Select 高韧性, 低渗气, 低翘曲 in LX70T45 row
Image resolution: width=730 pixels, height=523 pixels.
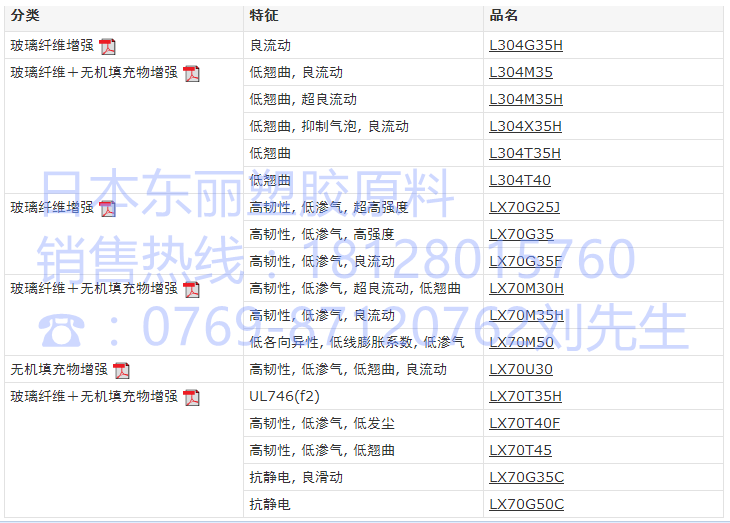coord(322,450)
